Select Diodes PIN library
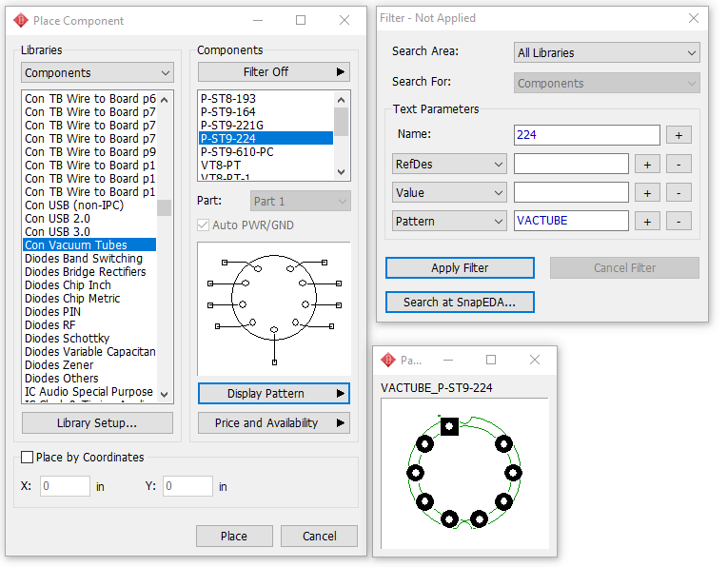 pyautogui.click(x=89, y=312)
